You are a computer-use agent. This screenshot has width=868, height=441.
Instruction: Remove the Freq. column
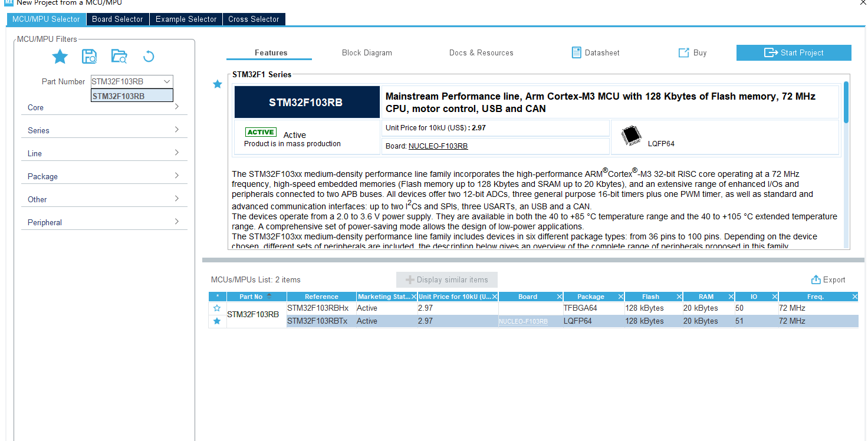coord(855,297)
